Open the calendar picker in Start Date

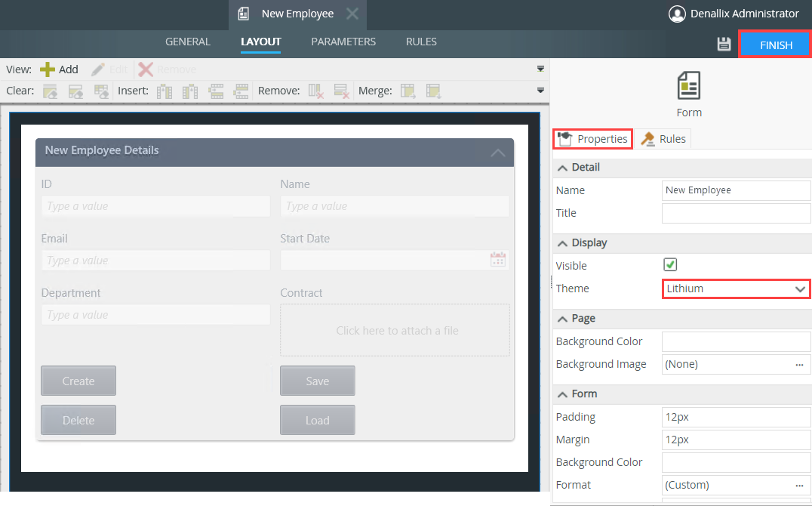tap(497, 260)
